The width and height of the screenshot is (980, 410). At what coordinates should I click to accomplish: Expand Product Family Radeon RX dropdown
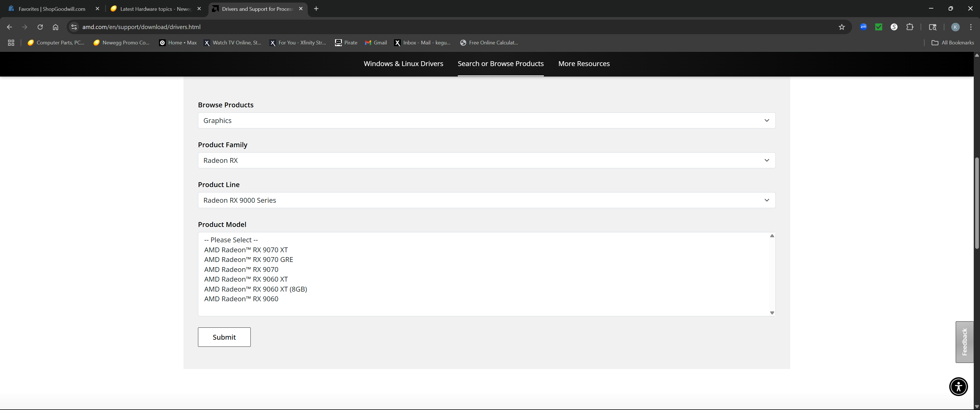[487, 161]
